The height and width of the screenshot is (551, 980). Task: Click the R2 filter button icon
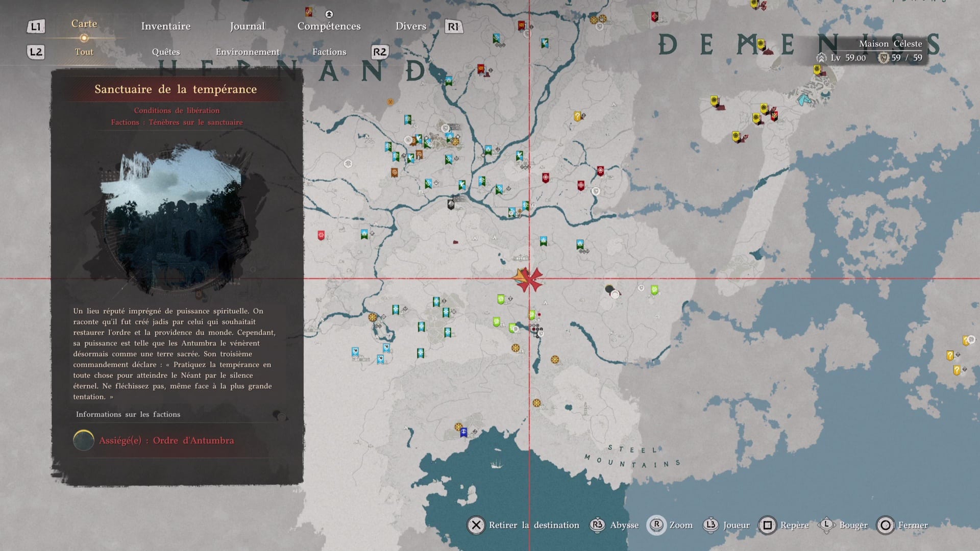[379, 52]
